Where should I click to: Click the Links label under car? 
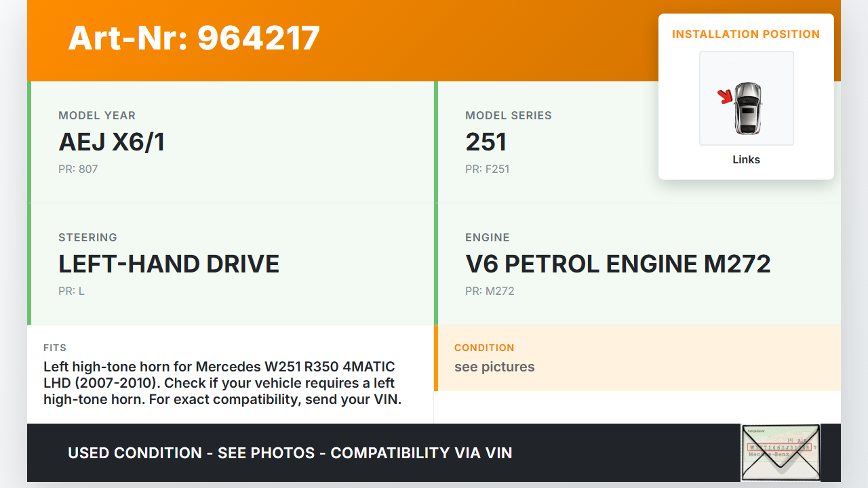pyautogui.click(x=746, y=160)
